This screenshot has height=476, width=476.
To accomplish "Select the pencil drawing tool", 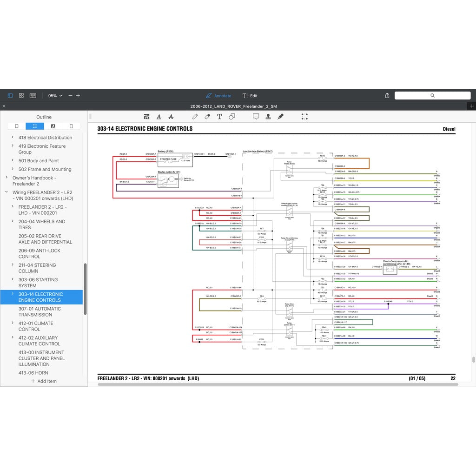I will pyautogui.click(x=195, y=117).
